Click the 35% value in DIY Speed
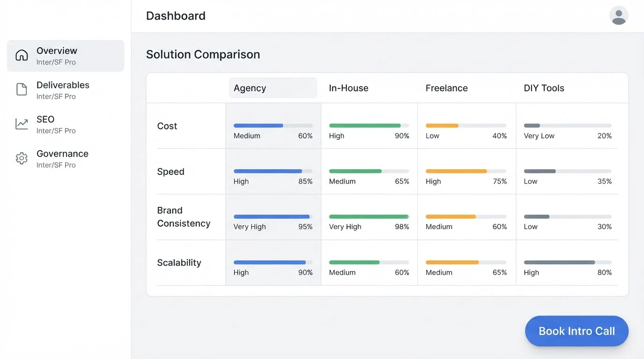644x359 pixels. pos(605,181)
